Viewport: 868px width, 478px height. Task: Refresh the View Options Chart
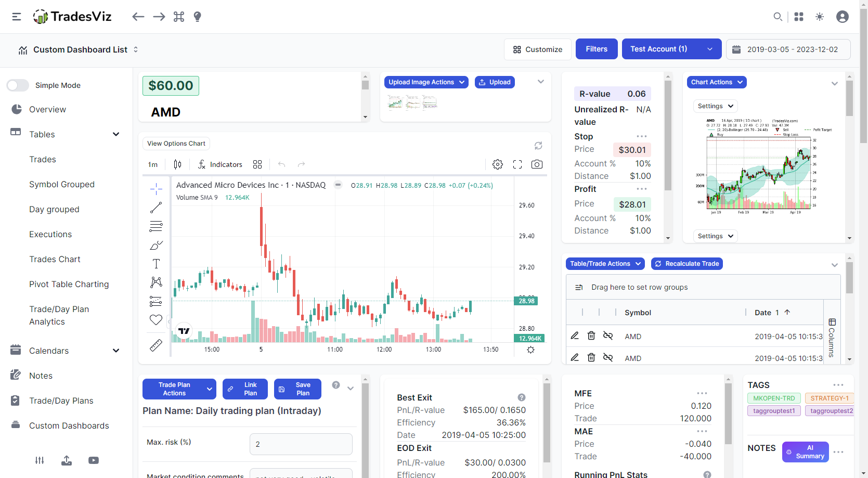coord(538,146)
